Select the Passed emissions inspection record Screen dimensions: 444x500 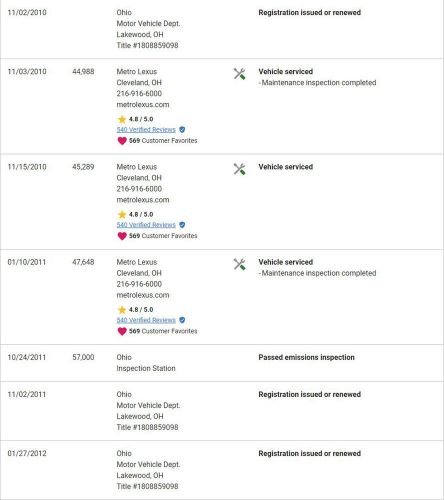222,363
